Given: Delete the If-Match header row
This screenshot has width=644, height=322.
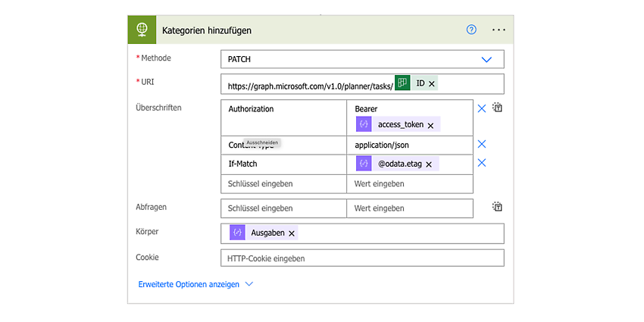Looking at the screenshot, I should point(482,163).
